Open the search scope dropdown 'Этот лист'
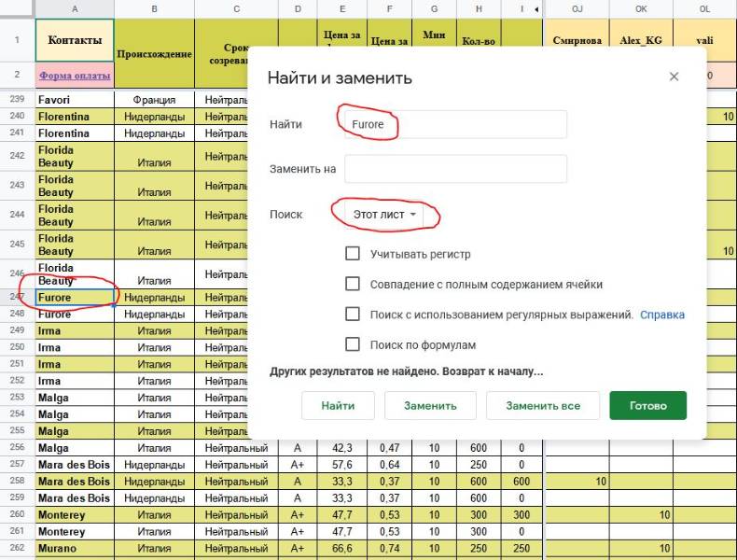737x560 pixels. pyautogui.click(x=384, y=215)
